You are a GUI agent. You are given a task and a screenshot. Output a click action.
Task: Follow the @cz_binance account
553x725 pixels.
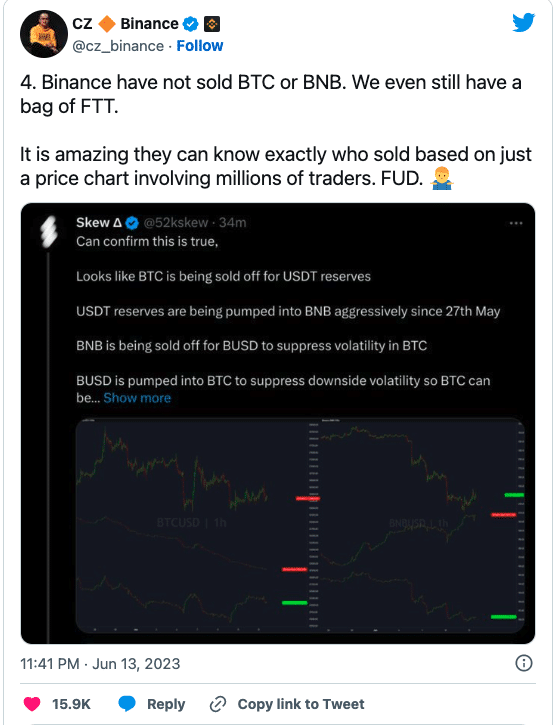coord(200,46)
